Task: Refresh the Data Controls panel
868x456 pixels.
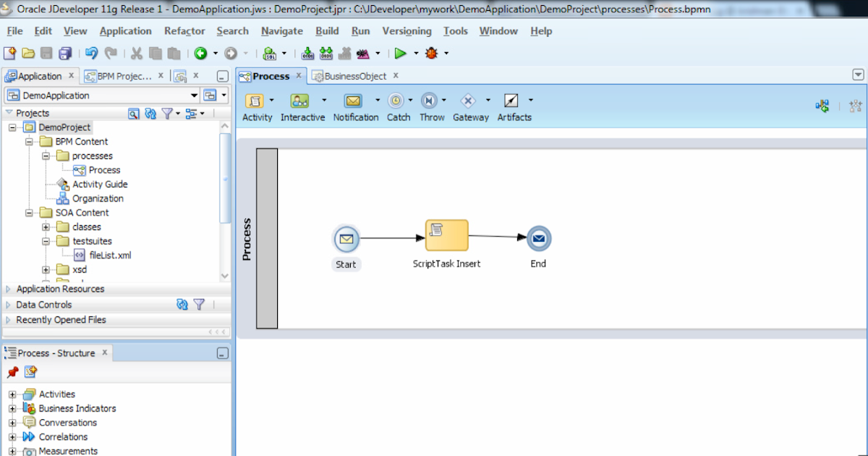Action: click(182, 305)
